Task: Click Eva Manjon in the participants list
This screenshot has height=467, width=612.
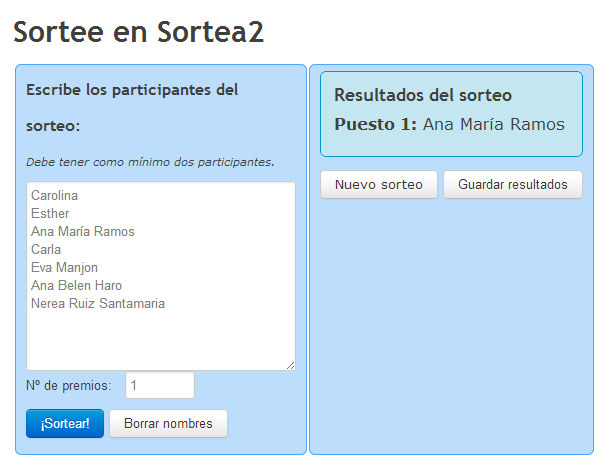Action: click(64, 268)
